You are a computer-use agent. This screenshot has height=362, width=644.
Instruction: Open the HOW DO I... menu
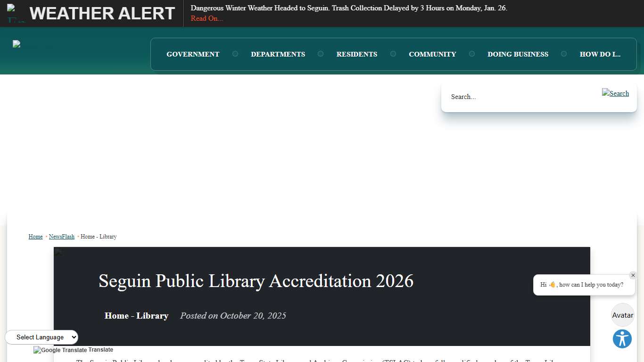pyautogui.click(x=600, y=54)
